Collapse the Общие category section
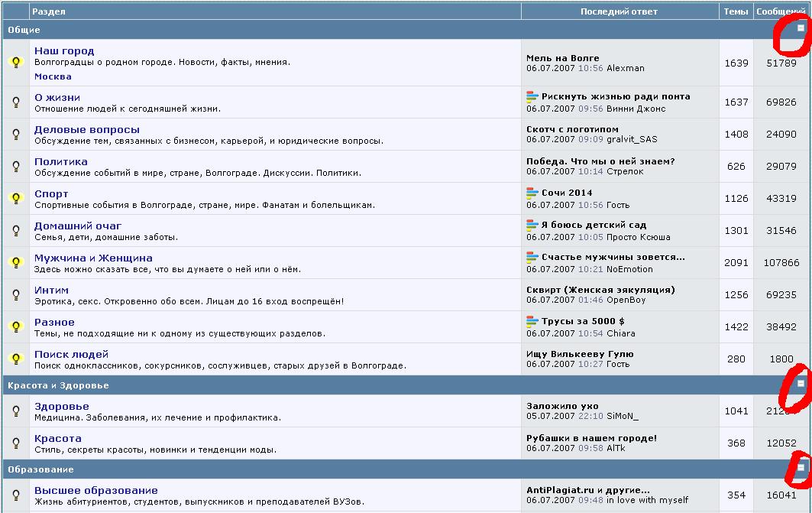The height and width of the screenshot is (513, 812). [801, 28]
